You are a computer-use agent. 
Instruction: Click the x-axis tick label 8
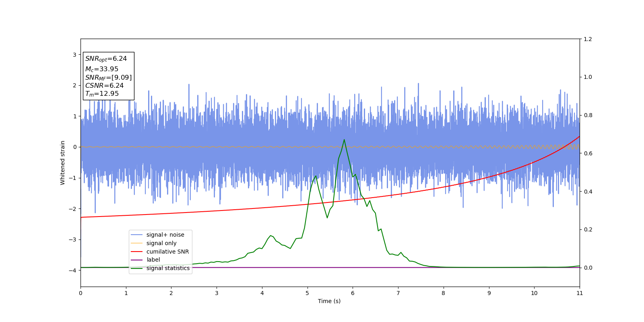444,293
